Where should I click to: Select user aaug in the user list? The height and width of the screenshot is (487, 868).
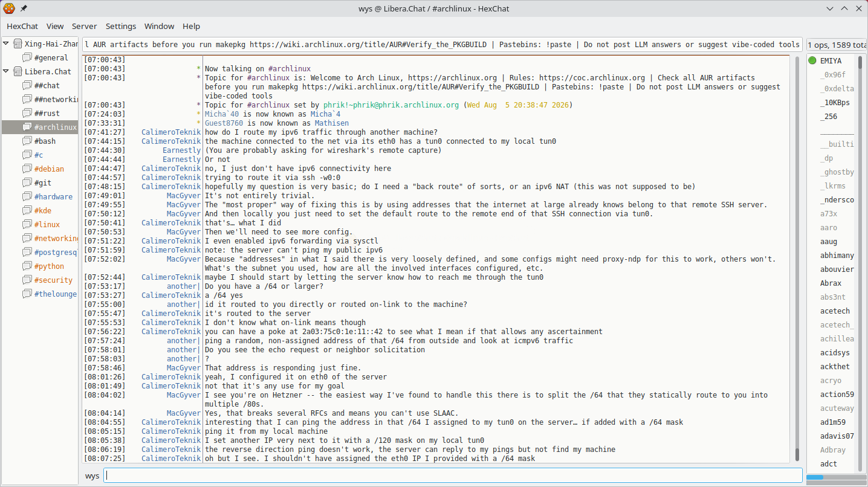(831, 241)
